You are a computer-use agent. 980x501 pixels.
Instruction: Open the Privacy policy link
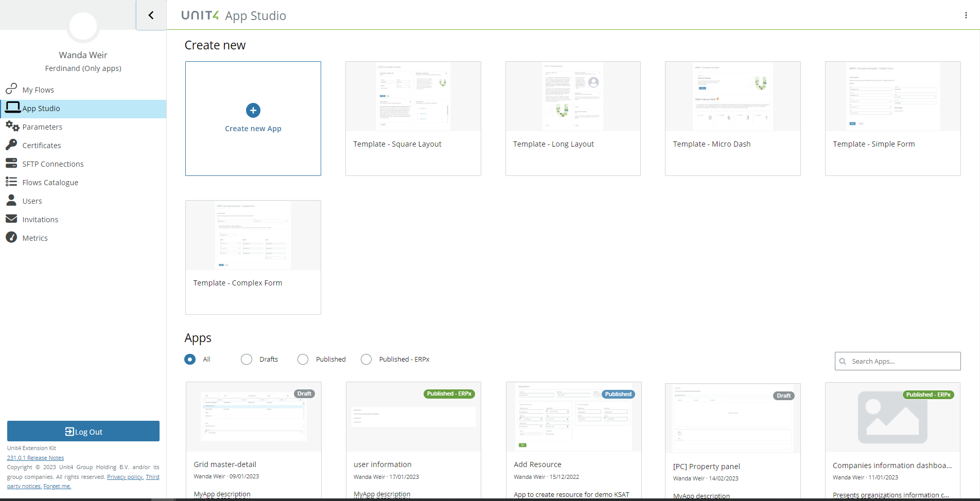[125, 477]
